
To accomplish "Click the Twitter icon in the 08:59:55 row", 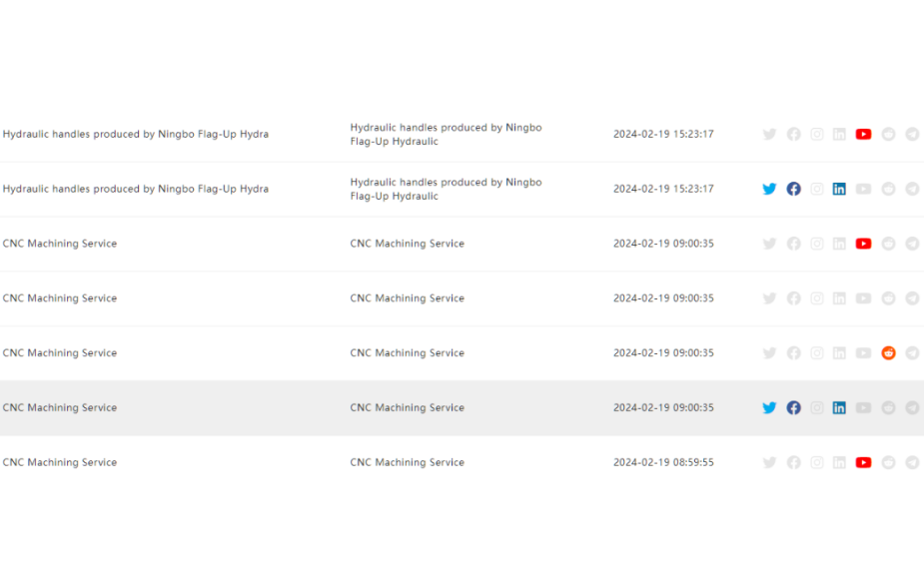I will click(769, 463).
